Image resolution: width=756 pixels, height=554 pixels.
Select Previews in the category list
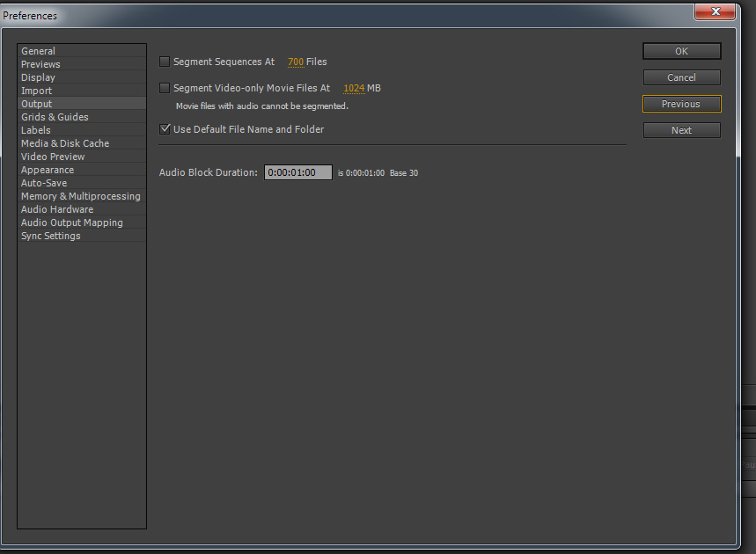click(x=82, y=64)
